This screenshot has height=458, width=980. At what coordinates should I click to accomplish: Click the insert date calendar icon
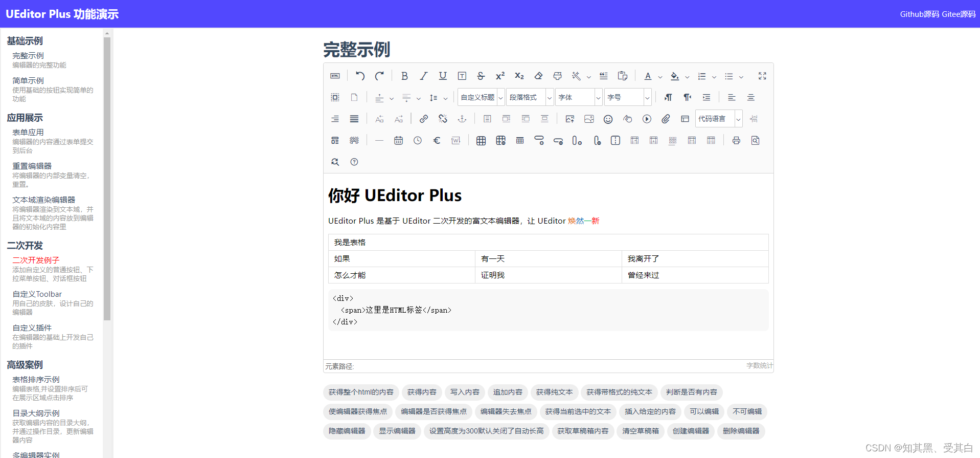tap(399, 140)
